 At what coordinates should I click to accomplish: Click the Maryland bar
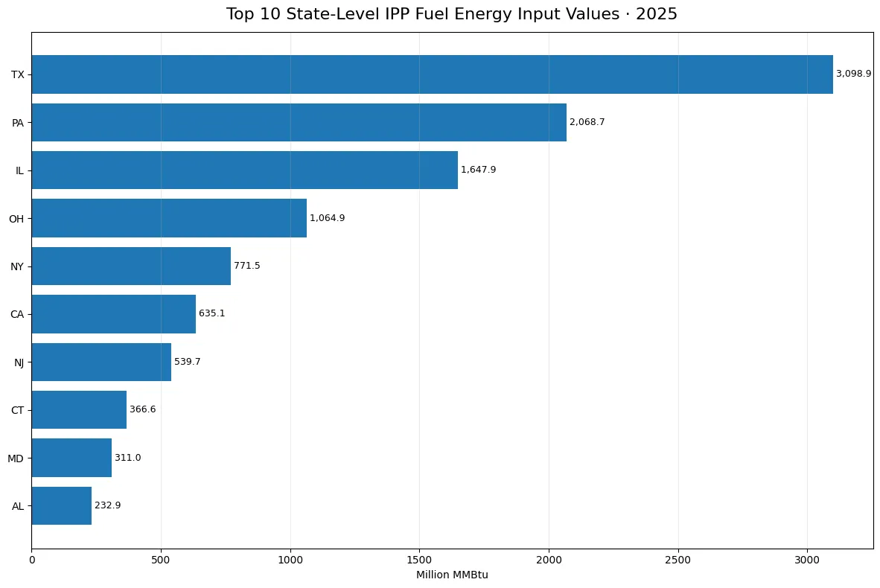point(71,458)
